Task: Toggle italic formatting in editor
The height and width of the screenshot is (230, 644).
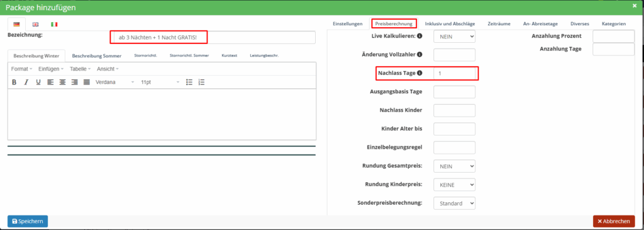Action: (x=26, y=83)
